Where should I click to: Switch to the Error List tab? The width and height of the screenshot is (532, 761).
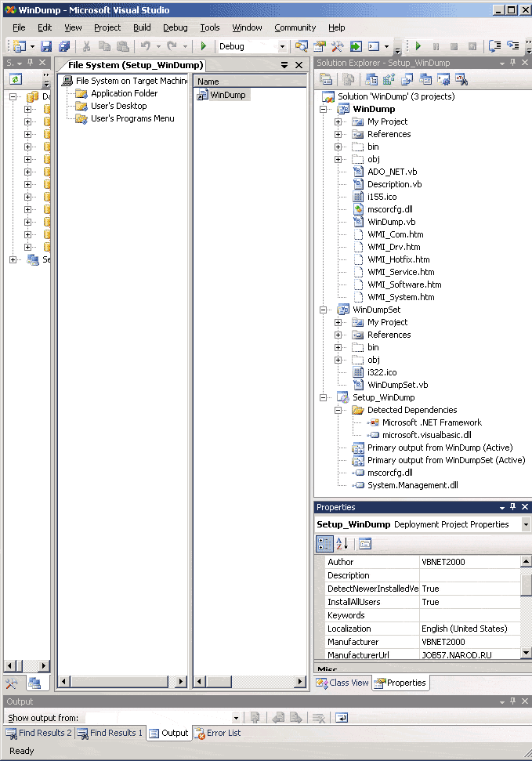(x=218, y=733)
